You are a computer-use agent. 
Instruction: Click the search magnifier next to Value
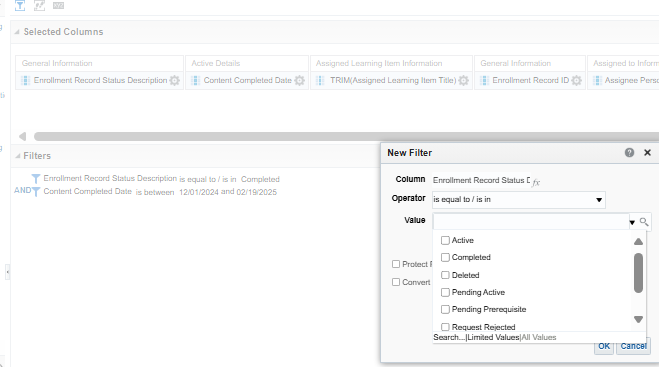tap(644, 222)
